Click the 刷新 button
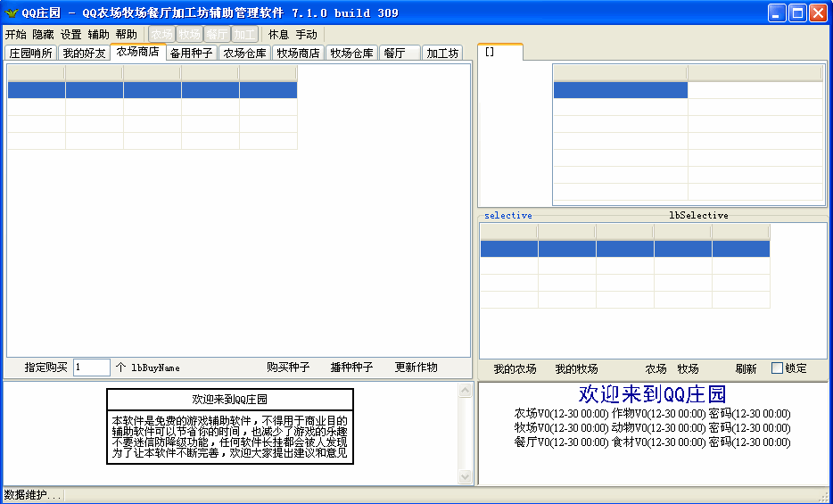833x504 pixels. click(746, 368)
